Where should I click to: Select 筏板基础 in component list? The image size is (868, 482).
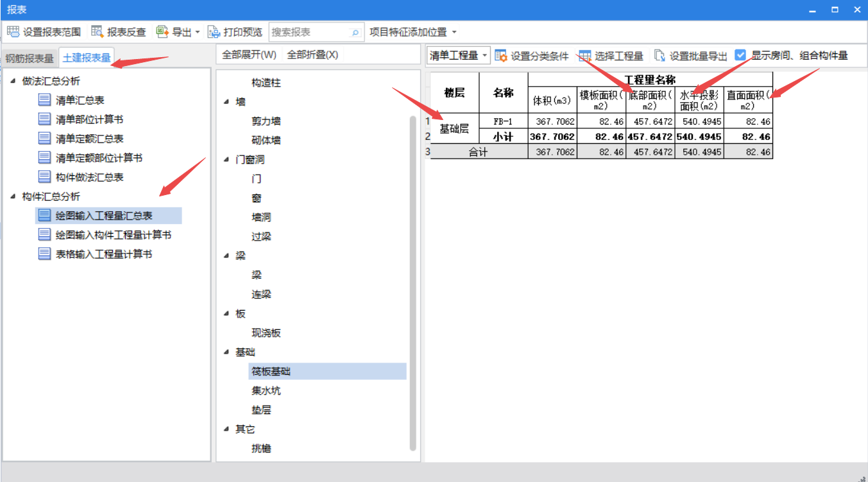click(x=327, y=371)
